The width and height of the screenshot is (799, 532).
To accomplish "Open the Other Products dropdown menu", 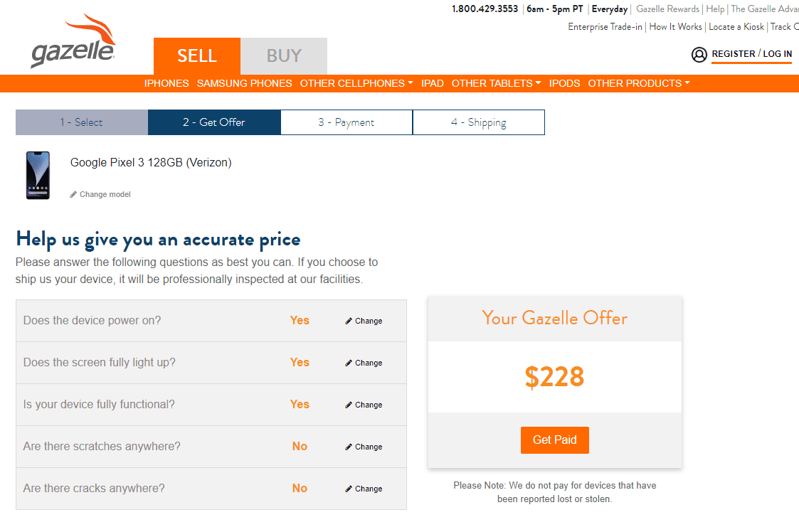I will (639, 83).
